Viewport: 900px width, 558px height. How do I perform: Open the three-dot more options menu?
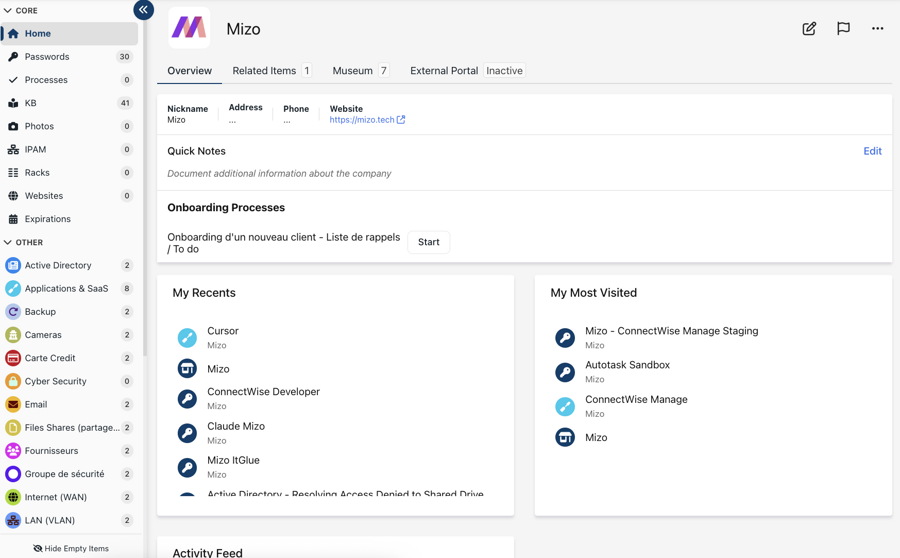click(x=877, y=29)
